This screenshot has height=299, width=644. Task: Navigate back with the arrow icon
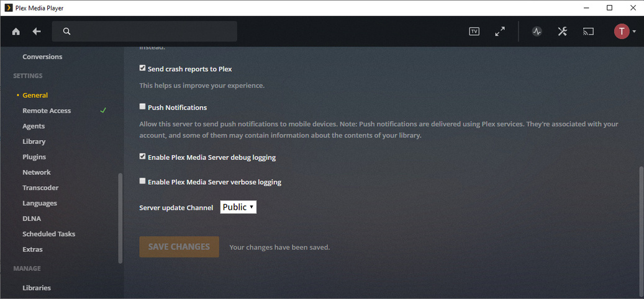pyautogui.click(x=37, y=32)
